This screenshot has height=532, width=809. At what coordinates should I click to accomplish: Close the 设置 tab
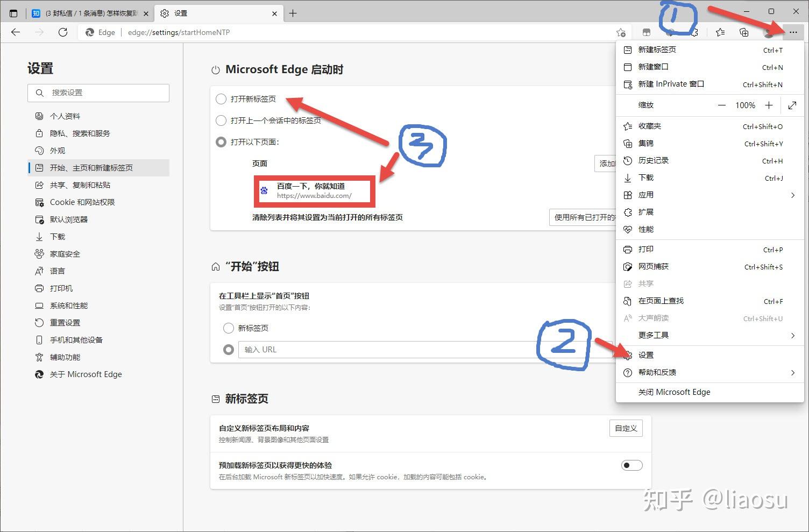click(274, 13)
